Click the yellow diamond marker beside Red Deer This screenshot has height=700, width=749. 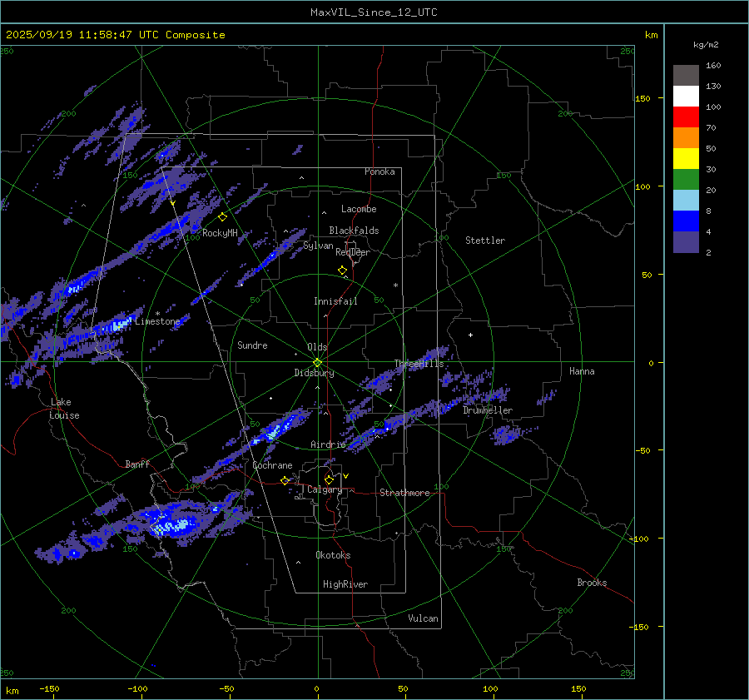point(342,271)
